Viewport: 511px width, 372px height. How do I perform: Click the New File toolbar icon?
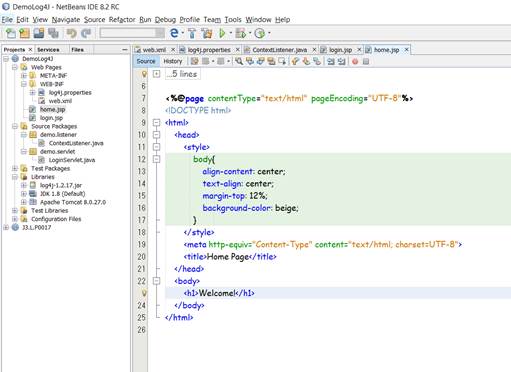(10, 33)
